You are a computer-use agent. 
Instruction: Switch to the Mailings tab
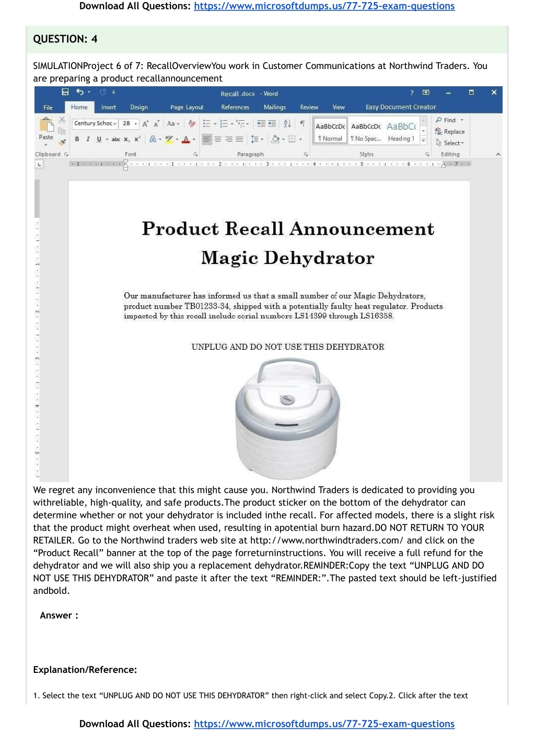pos(275,107)
